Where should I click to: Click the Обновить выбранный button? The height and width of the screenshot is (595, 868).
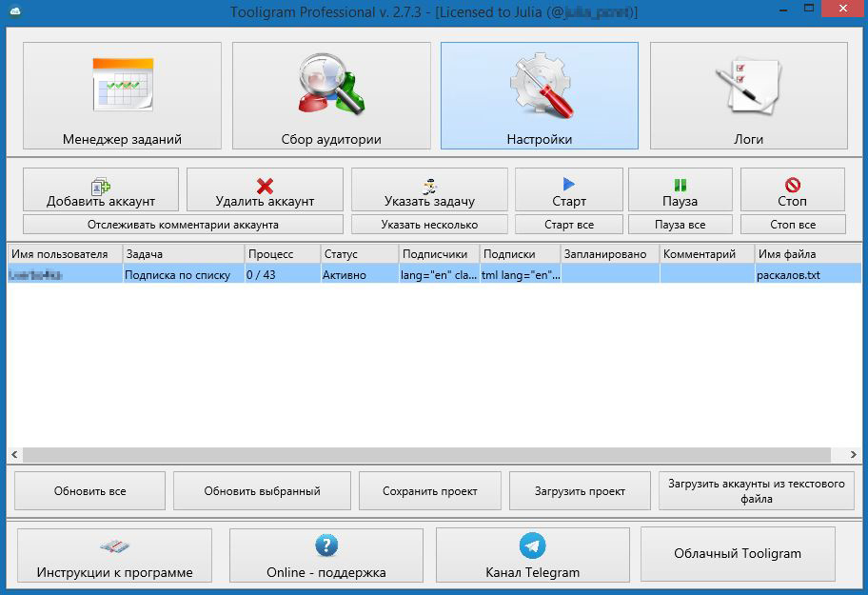click(262, 491)
